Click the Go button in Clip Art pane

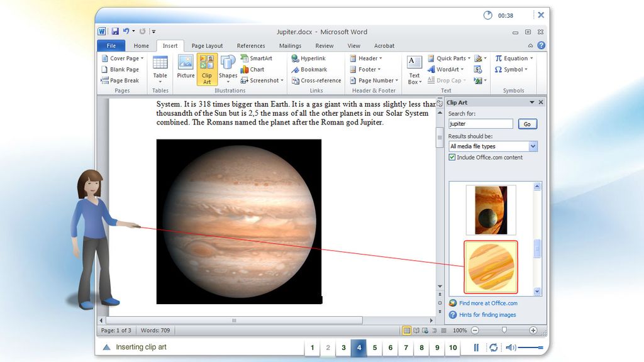click(x=528, y=124)
